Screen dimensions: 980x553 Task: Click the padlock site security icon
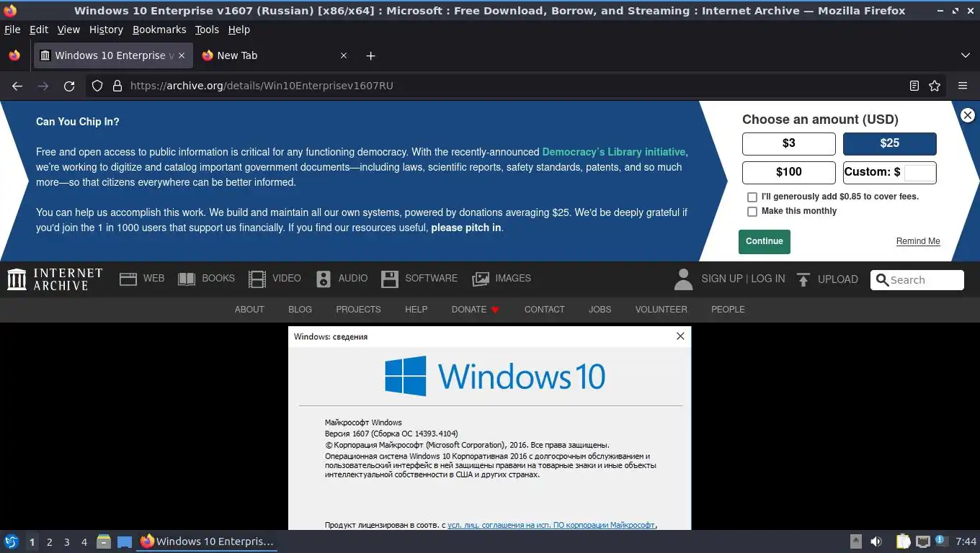click(x=117, y=86)
